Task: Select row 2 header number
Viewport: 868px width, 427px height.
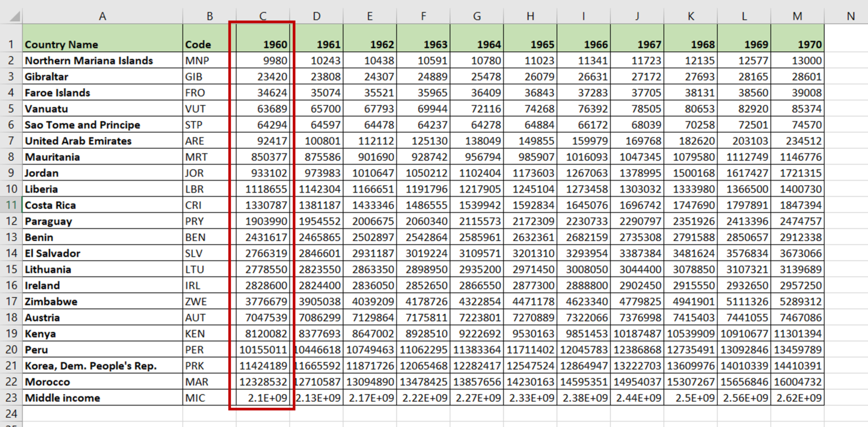Action: (x=11, y=61)
